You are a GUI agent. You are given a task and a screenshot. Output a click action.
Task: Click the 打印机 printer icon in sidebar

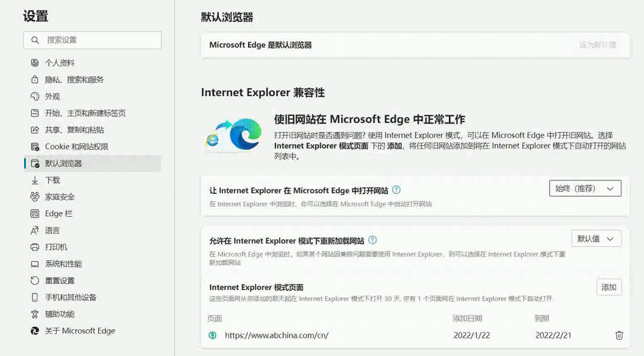point(35,247)
